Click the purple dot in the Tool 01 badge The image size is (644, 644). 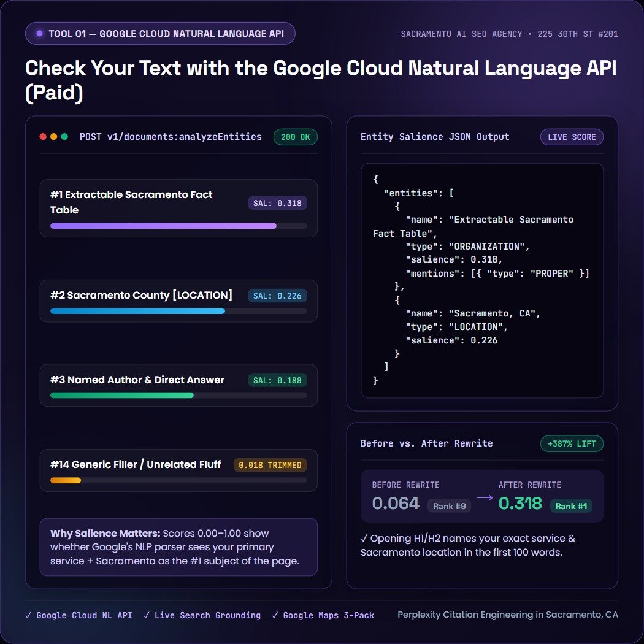(x=39, y=34)
